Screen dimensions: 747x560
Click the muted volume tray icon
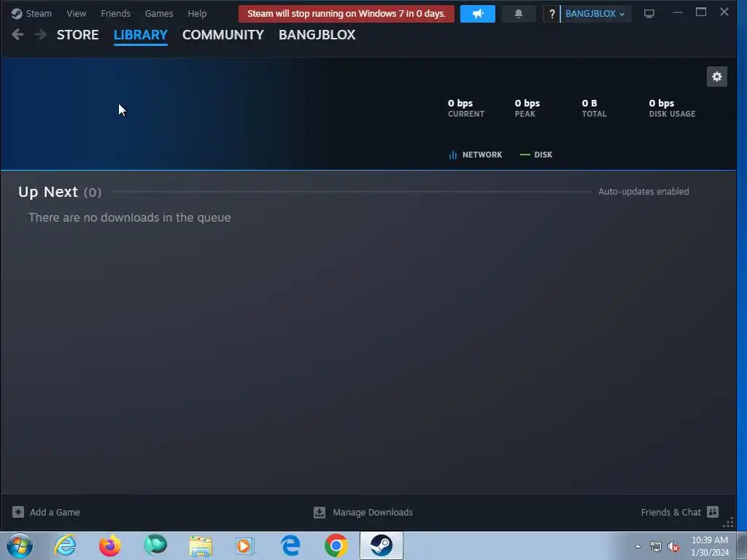coord(673,546)
